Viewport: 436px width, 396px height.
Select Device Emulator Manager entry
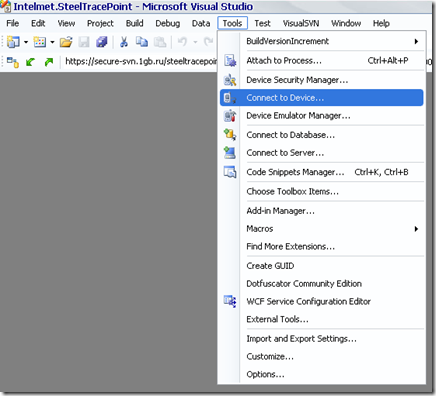click(322, 116)
